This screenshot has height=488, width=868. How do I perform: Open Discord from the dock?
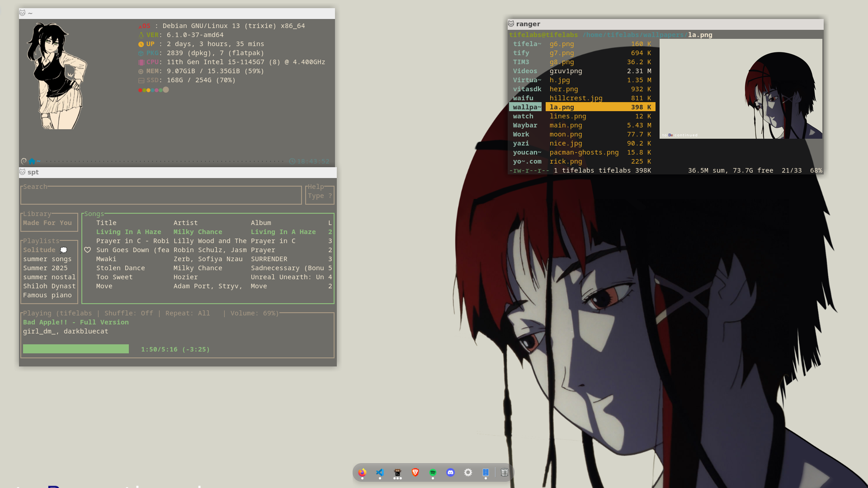(450, 472)
